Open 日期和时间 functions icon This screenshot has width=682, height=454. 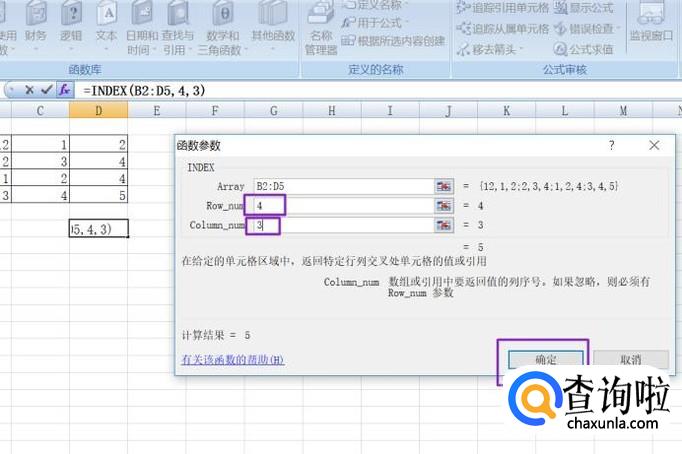(142, 27)
